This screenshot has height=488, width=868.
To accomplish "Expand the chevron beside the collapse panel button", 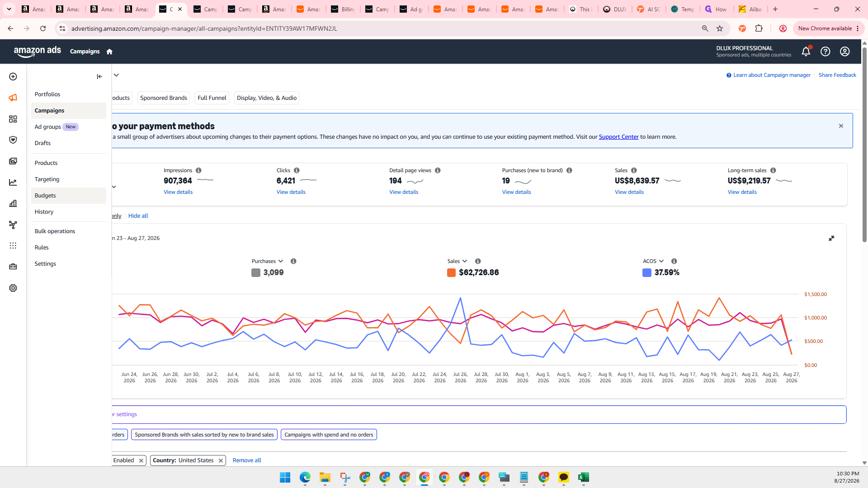I will [116, 75].
